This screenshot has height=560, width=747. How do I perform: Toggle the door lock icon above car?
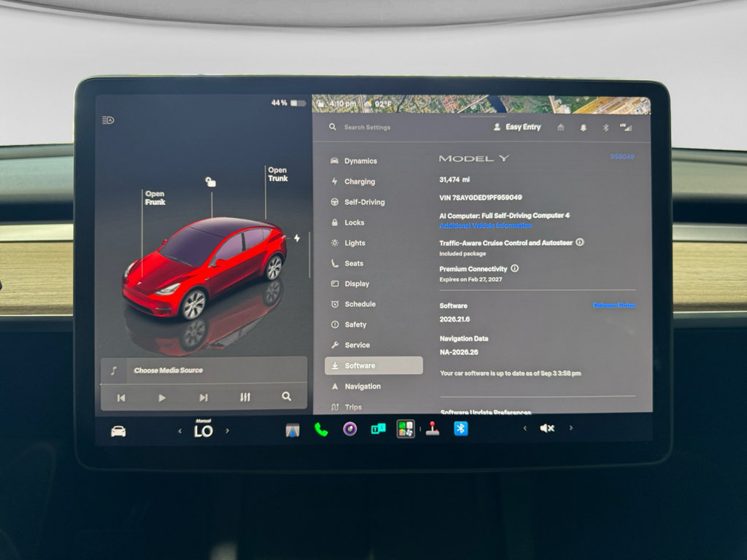tap(211, 182)
